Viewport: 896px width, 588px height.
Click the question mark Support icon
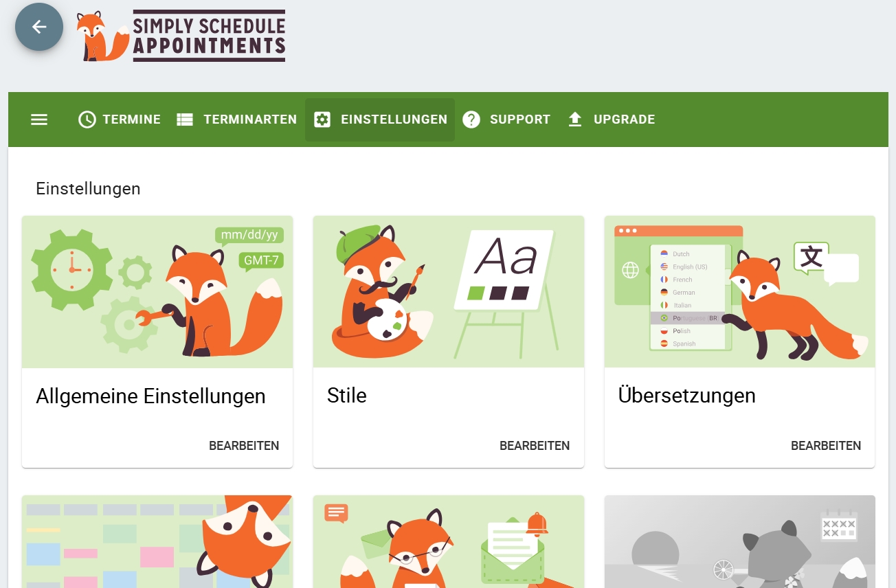(x=471, y=120)
